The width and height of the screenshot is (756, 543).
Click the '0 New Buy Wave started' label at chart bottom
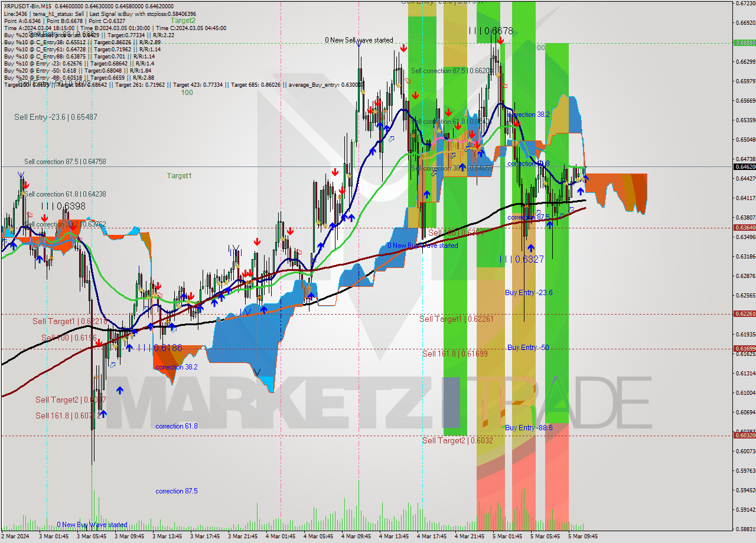(x=92, y=525)
